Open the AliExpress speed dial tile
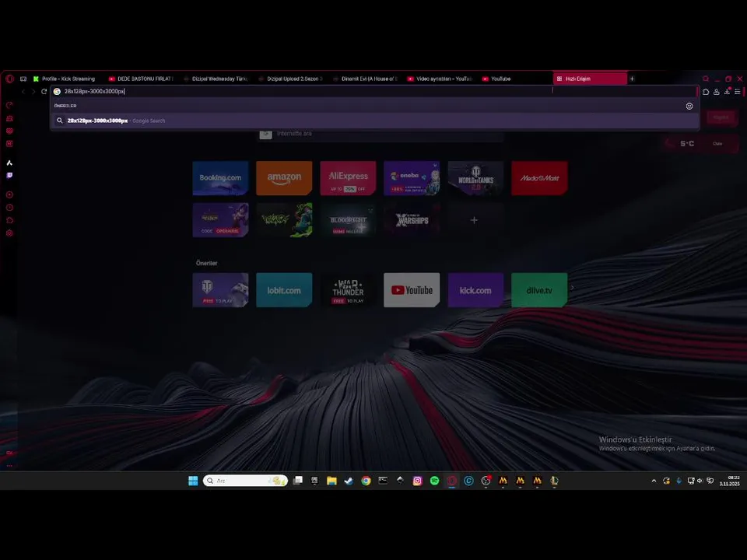Screen dimensions: 747x560 click(348, 178)
